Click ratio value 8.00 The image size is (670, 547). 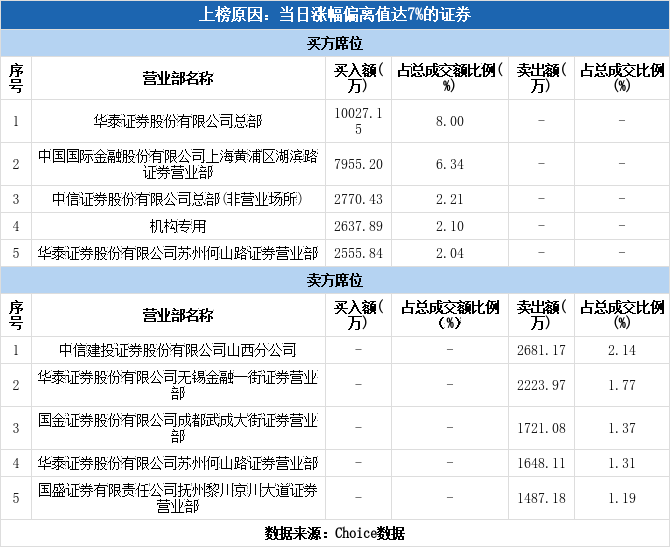point(450,121)
